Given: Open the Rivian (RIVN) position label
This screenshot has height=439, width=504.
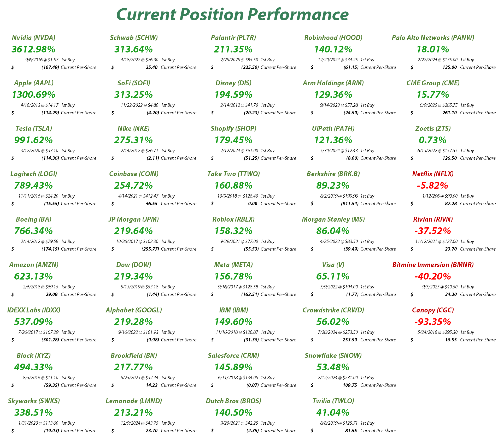Looking at the screenshot, I should pyautogui.click(x=433, y=219).
